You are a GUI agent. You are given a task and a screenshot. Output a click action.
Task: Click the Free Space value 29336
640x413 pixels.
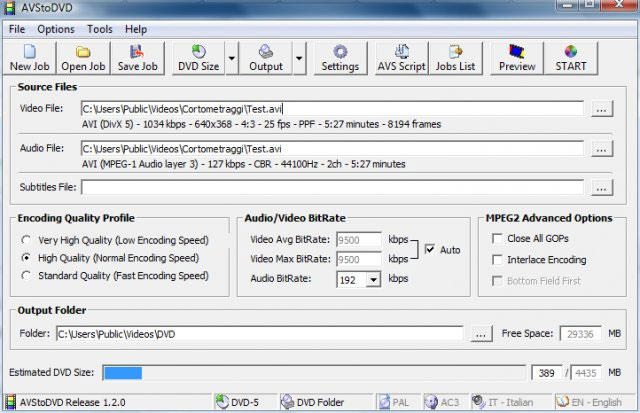click(580, 334)
